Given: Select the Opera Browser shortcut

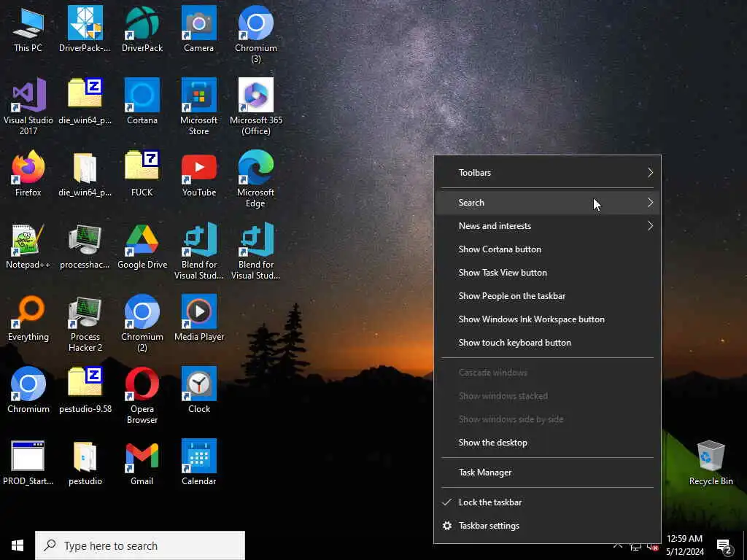Looking at the screenshot, I should [x=142, y=396].
